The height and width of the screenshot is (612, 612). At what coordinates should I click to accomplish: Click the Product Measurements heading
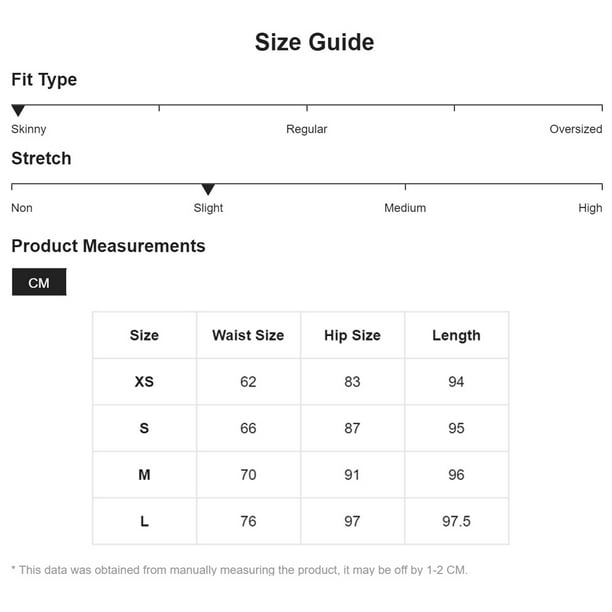(108, 246)
